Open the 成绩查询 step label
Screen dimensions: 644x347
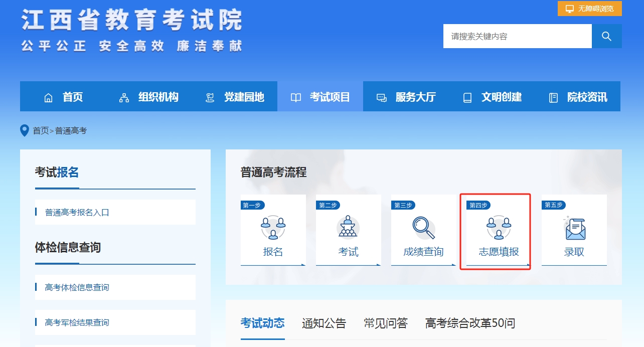[424, 252]
